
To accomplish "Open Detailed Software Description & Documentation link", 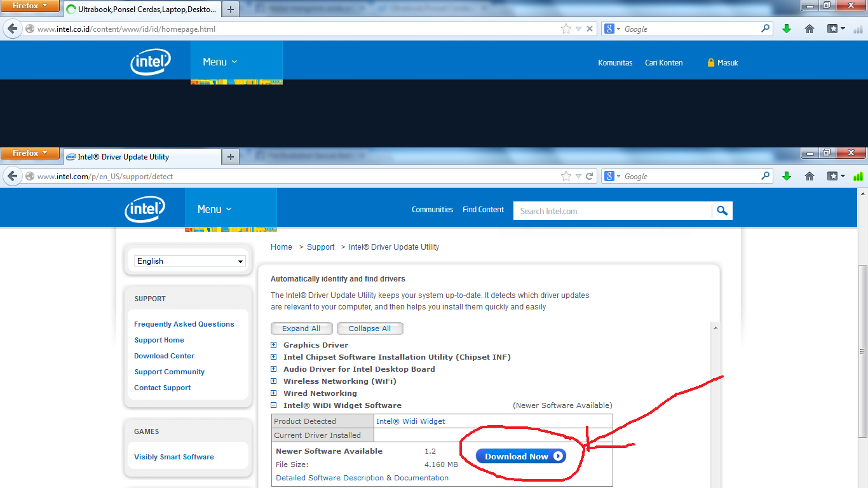I will coord(362,478).
